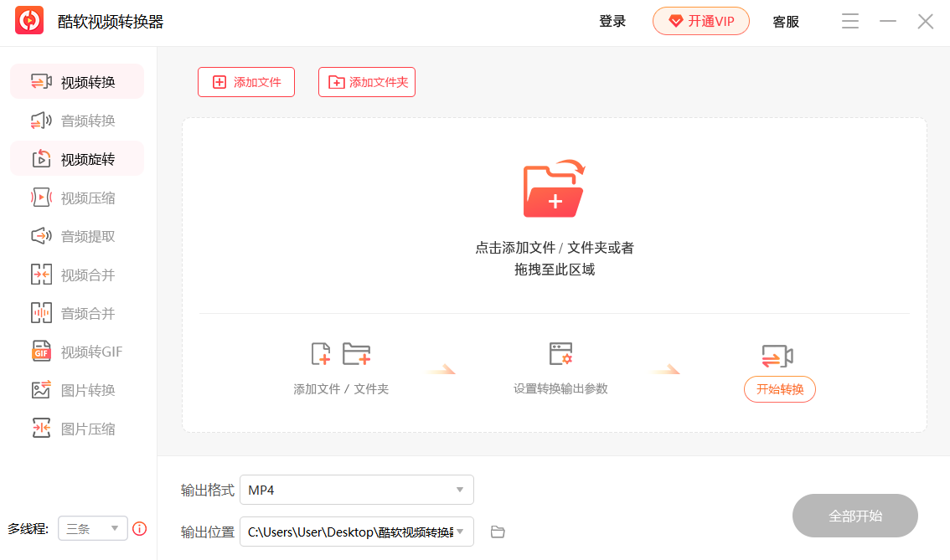Click the 开通VIP button
The height and width of the screenshot is (560, 950).
(701, 21)
